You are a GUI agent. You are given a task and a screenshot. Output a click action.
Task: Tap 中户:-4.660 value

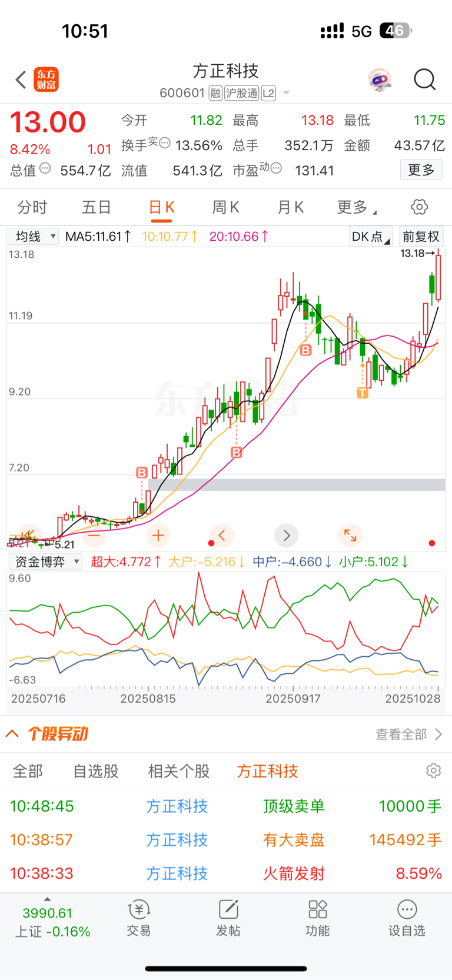coord(293,562)
